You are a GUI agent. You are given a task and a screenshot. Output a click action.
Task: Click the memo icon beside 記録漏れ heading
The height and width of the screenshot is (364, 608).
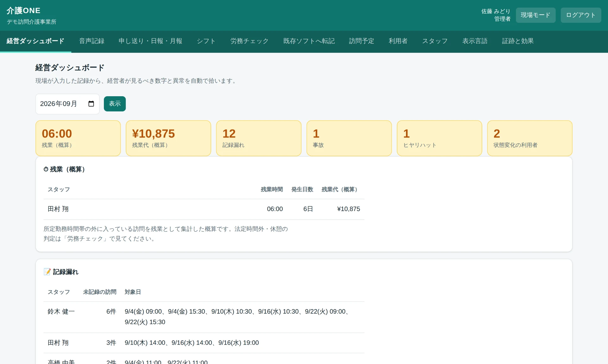click(47, 272)
